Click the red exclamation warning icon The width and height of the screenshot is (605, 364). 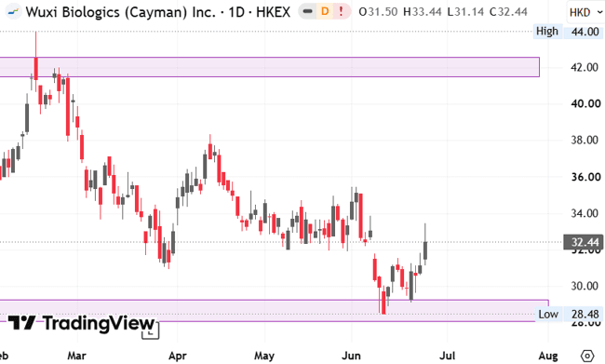[341, 11]
